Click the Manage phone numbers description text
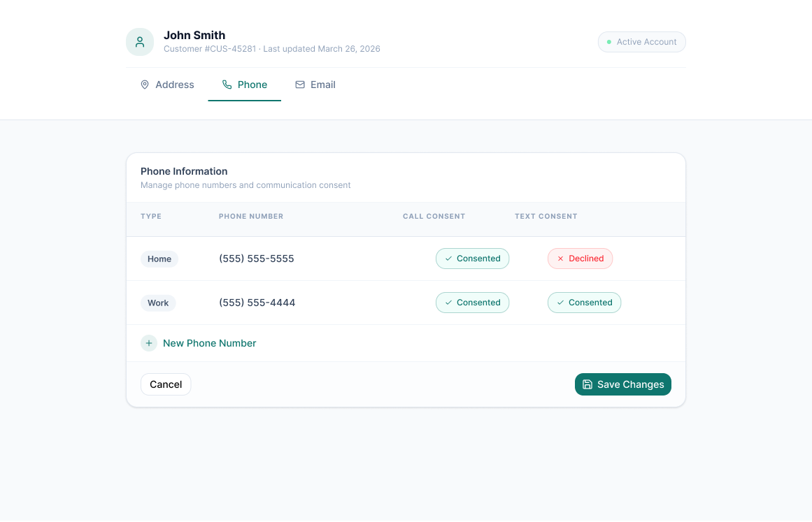This screenshot has height=522, width=812. tap(245, 185)
